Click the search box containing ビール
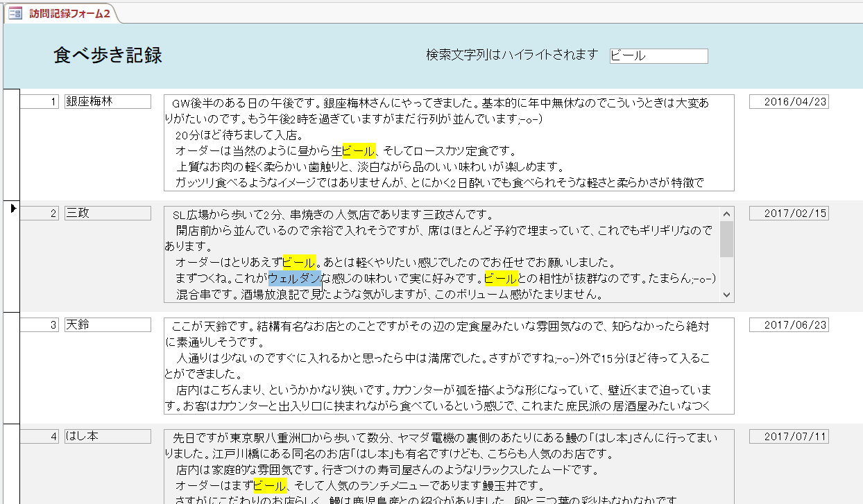863x504 pixels. [x=658, y=56]
